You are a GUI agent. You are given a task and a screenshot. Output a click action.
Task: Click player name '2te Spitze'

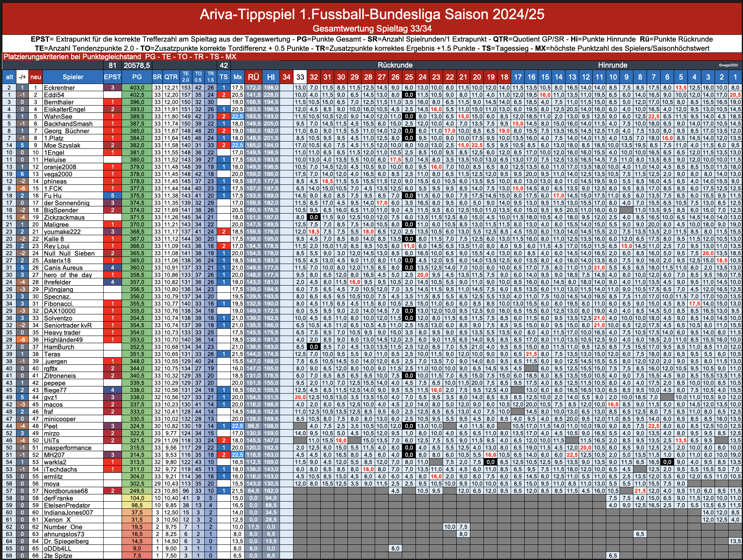(x=58, y=556)
